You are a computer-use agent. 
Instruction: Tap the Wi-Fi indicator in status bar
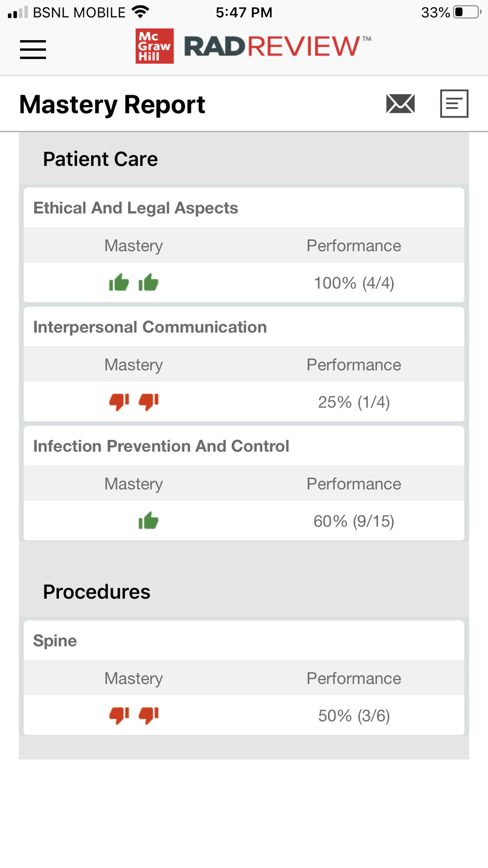[x=141, y=12]
